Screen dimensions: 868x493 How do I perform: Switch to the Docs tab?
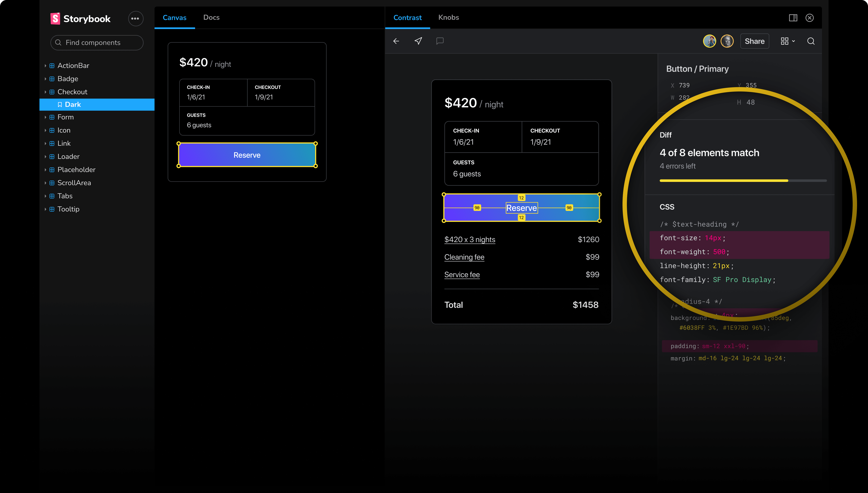click(x=211, y=17)
